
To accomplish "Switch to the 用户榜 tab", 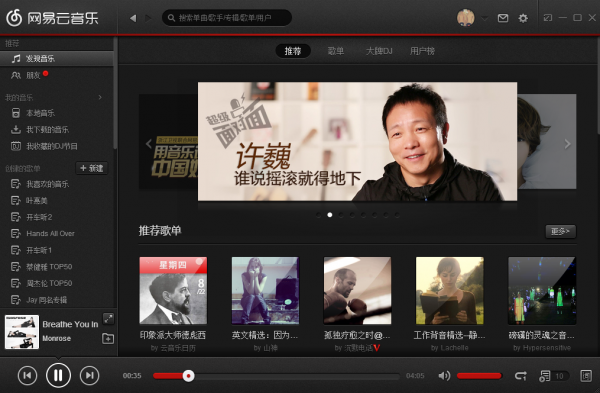I will [x=422, y=51].
